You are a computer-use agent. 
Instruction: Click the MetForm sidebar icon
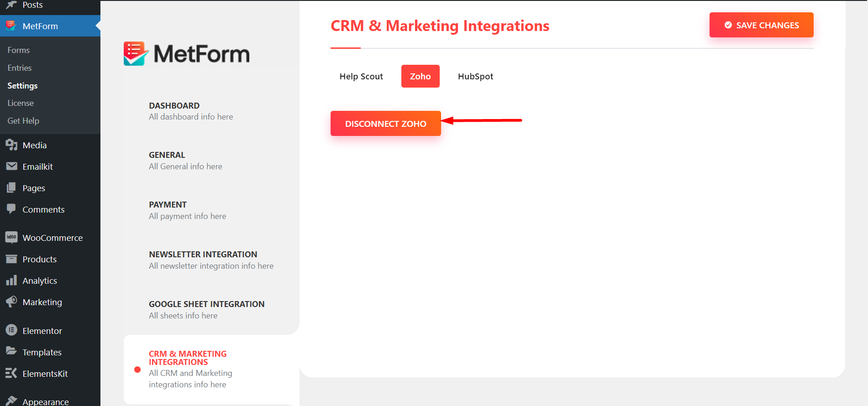(11, 26)
